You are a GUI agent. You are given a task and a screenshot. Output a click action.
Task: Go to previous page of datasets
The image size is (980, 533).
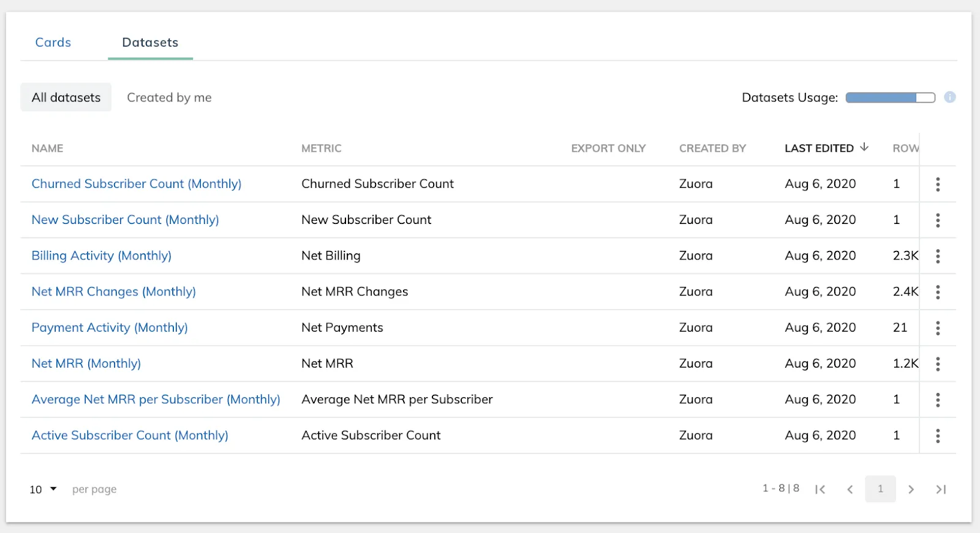850,489
